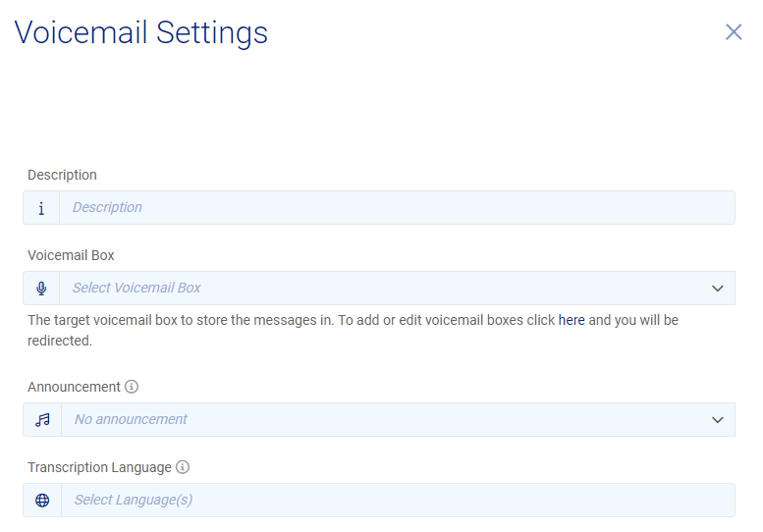This screenshot has width=763, height=532.
Task: Click the Description field label
Action: [x=62, y=175]
